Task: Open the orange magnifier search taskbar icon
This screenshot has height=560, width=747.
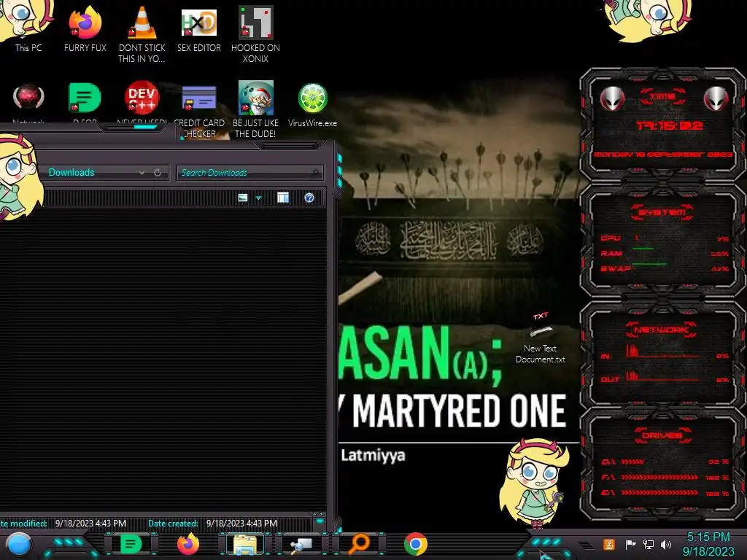Action: coord(359,544)
